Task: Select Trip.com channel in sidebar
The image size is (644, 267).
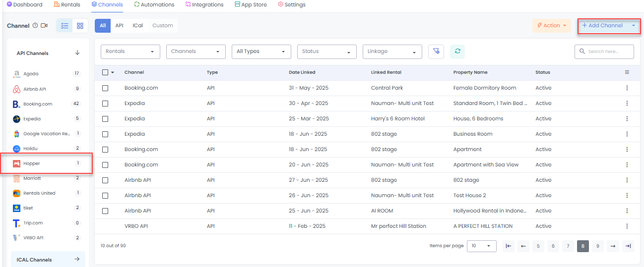Action: coord(47,223)
